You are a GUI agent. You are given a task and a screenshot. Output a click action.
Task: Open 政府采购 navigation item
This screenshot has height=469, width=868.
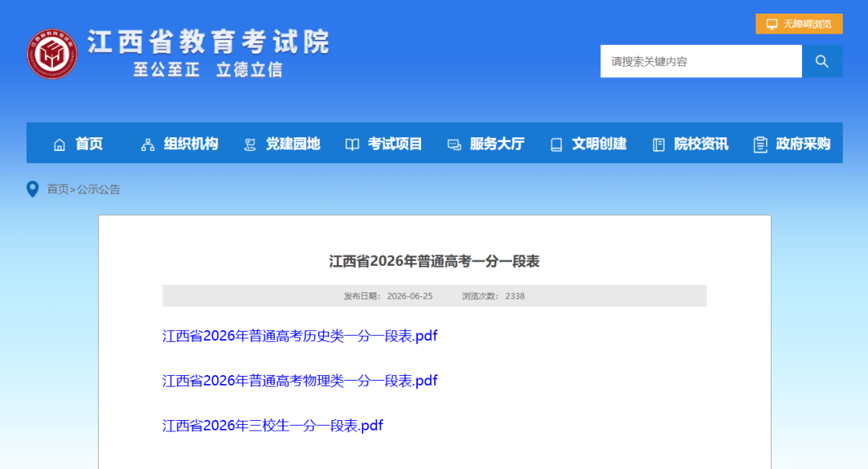click(803, 144)
